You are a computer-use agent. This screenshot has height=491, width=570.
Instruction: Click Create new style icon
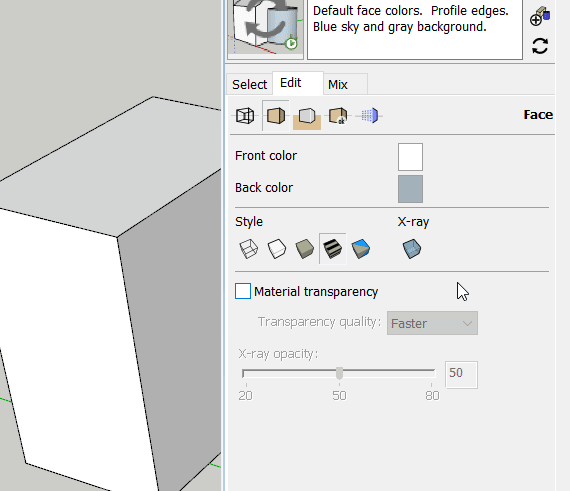540,16
